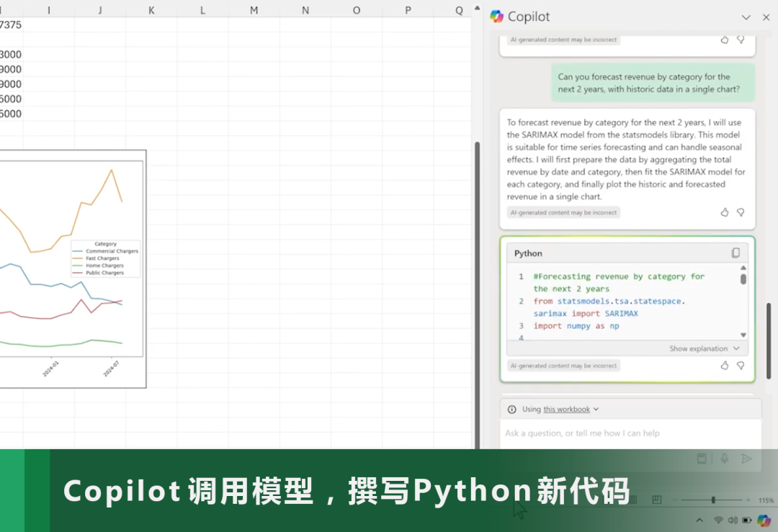Click the SARIMAX import code line
This screenshot has height=532, width=778.
[609, 307]
